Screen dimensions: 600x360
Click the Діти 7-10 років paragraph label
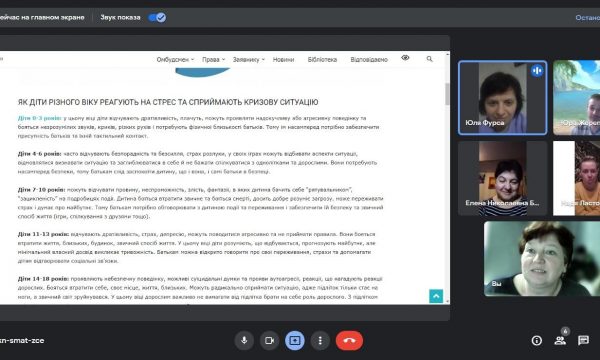coord(41,189)
